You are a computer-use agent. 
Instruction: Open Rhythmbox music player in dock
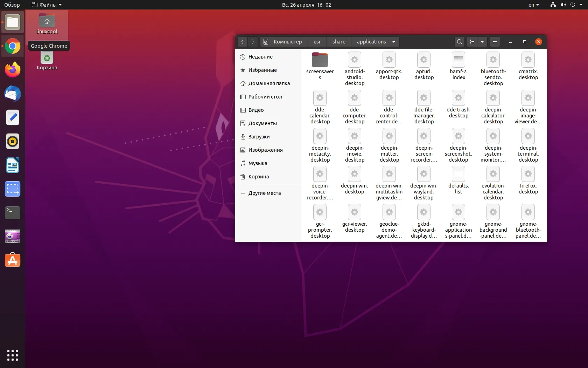pos(13,141)
